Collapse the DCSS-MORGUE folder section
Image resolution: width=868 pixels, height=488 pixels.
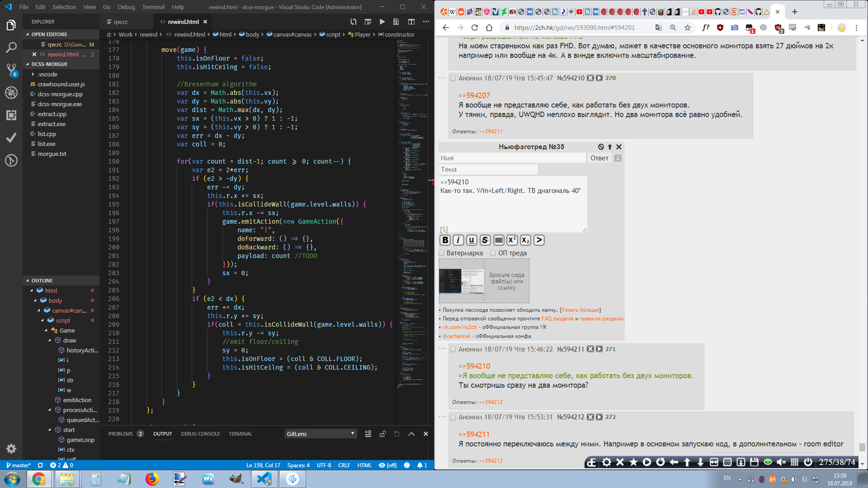(61, 64)
